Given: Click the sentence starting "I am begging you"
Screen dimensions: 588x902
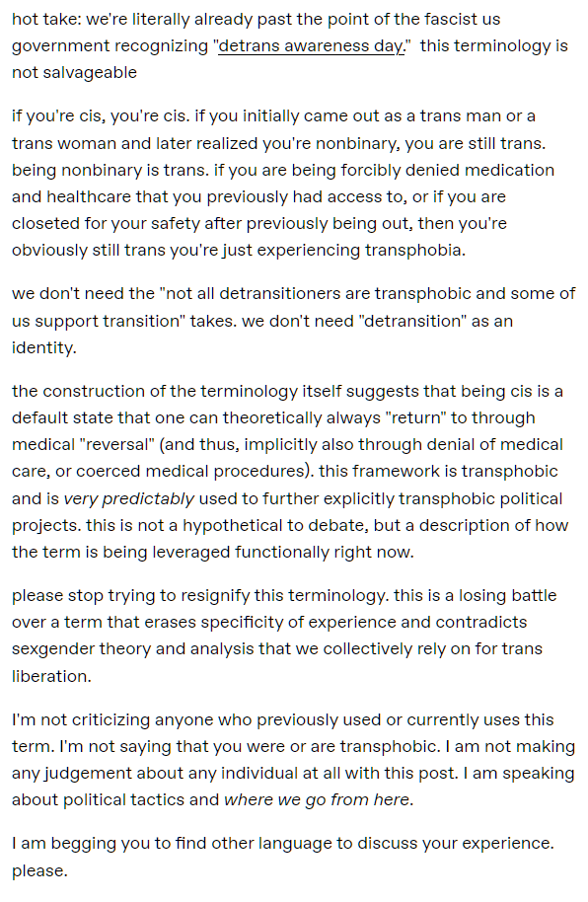Looking at the screenshot, I should coord(282,844).
